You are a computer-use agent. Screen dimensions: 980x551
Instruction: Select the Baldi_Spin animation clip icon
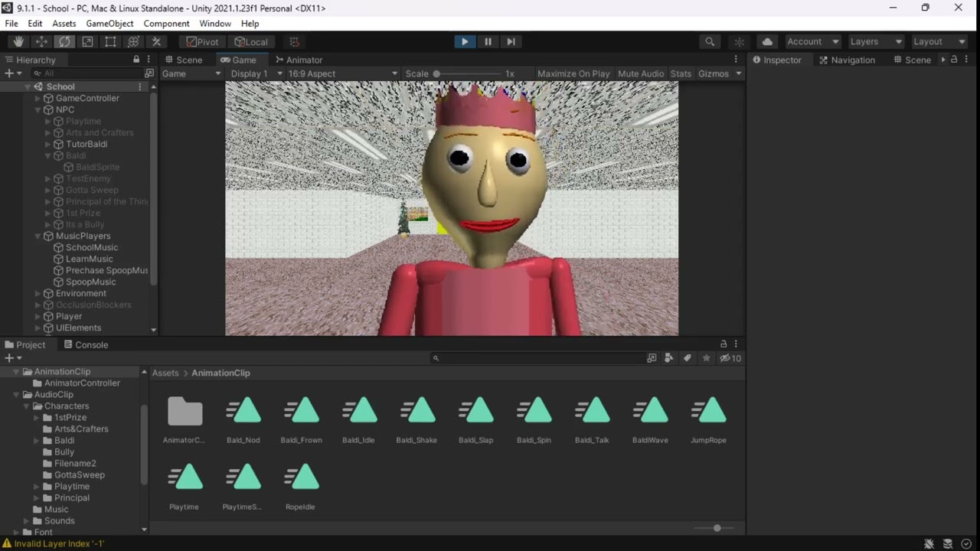click(x=534, y=411)
